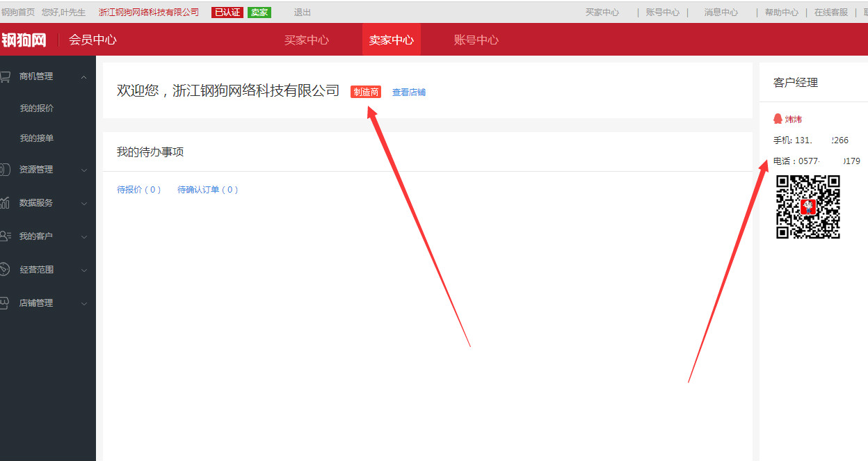Image resolution: width=868 pixels, height=461 pixels.
Task: Click the 资源管理 sidebar icon
Action: pos(7,169)
